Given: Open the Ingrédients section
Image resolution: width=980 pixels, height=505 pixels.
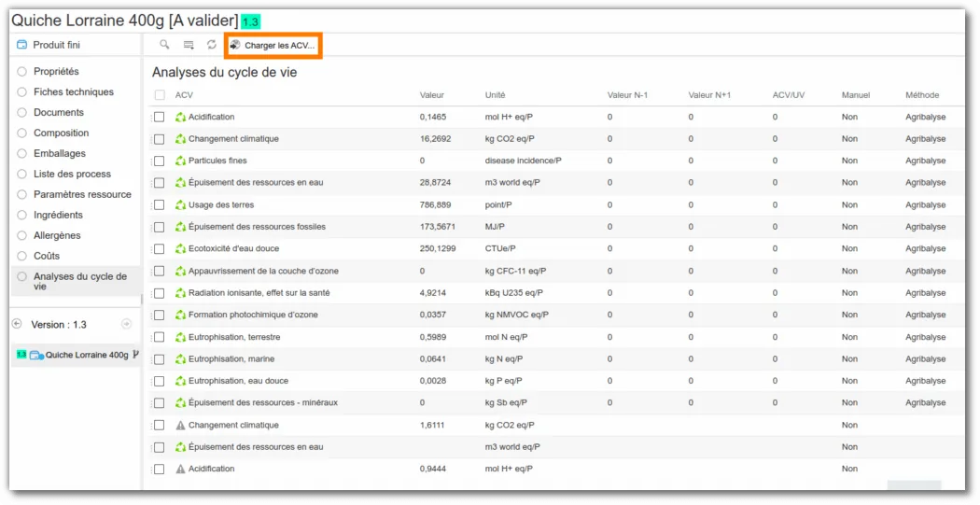Looking at the screenshot, I should tap(58, 215).
